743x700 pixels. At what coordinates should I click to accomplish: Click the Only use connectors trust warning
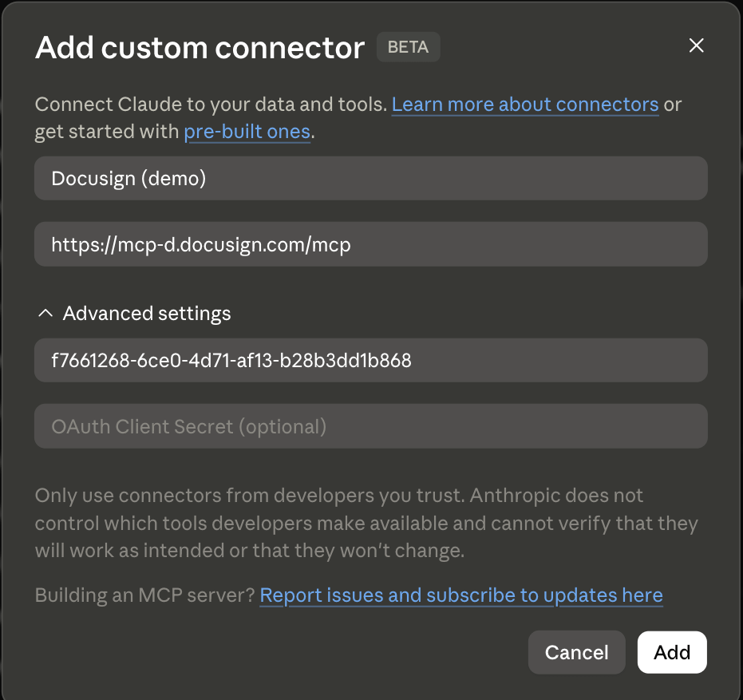click(x=366, y=523)
